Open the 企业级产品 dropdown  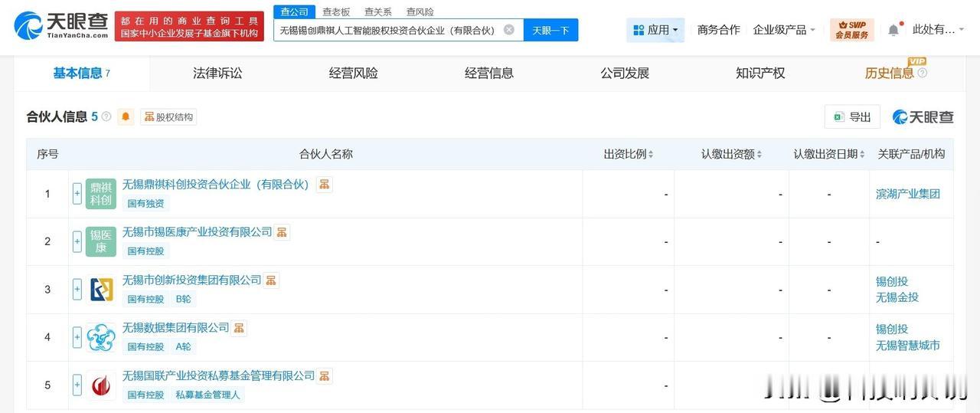tap(784, 30)
